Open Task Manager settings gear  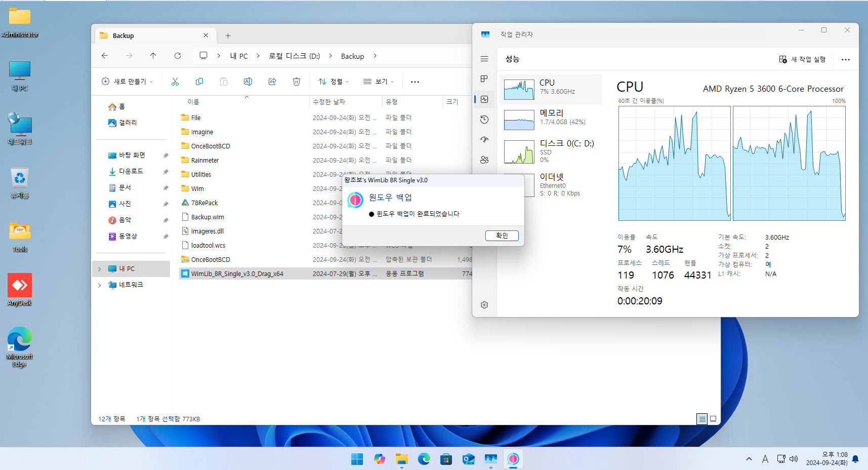(x=484, y=305)
